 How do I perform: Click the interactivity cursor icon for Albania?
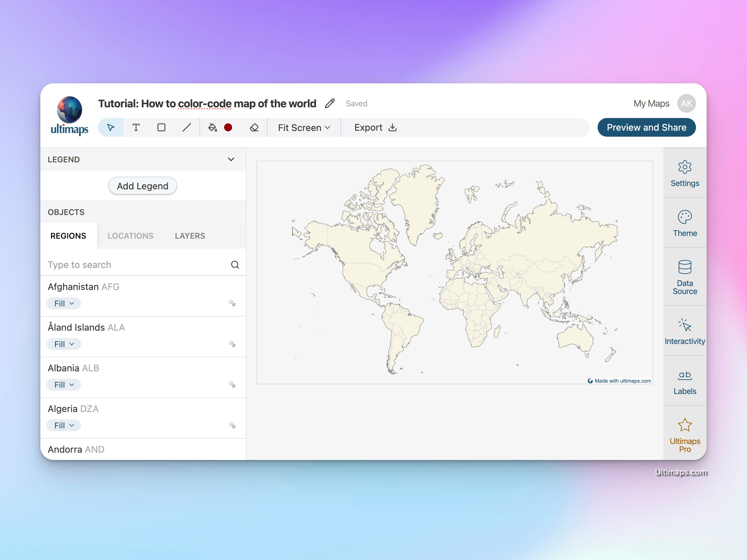[233, 384]
